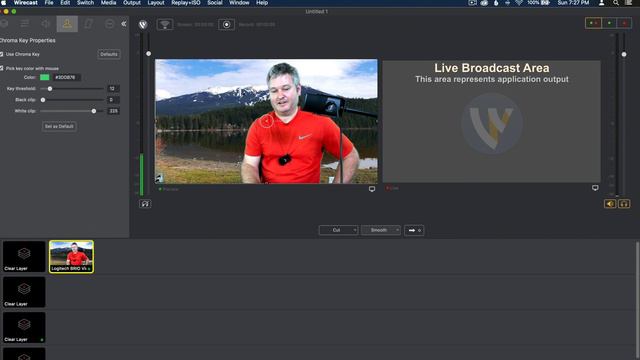Open the Media menu
The height and width of the screenshot is (360, 640).
(109, 3)
